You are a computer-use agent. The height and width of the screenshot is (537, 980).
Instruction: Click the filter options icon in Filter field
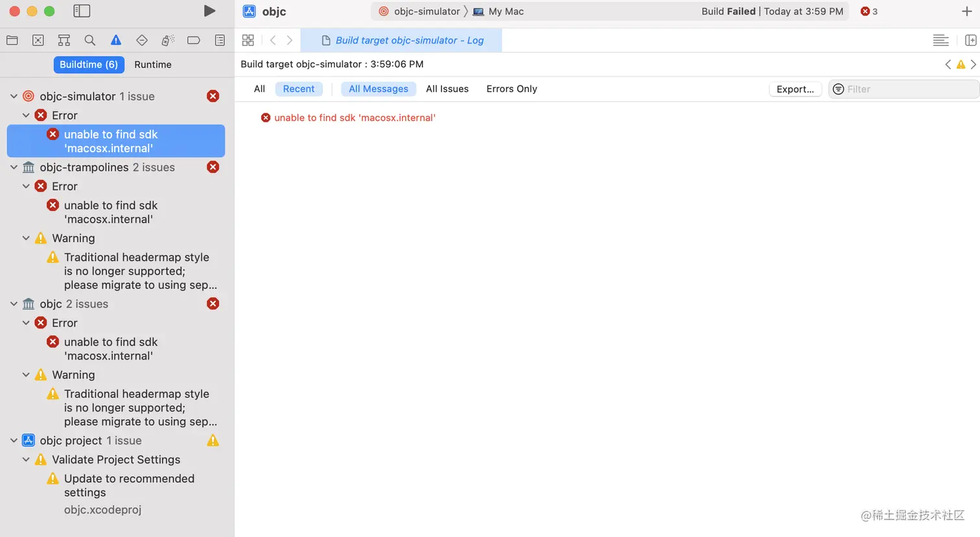click(x=838, y=89)
